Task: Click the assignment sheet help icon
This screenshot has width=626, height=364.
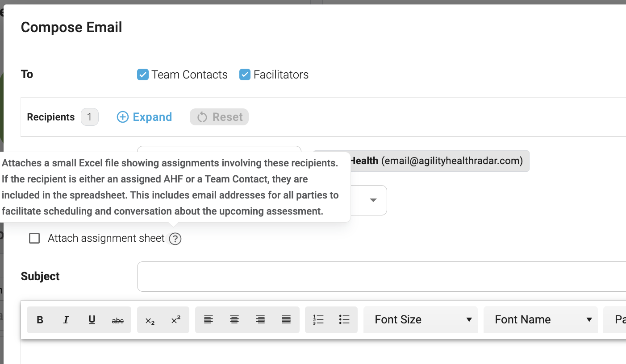Action: pyautogui.click(x=175, y=239)
